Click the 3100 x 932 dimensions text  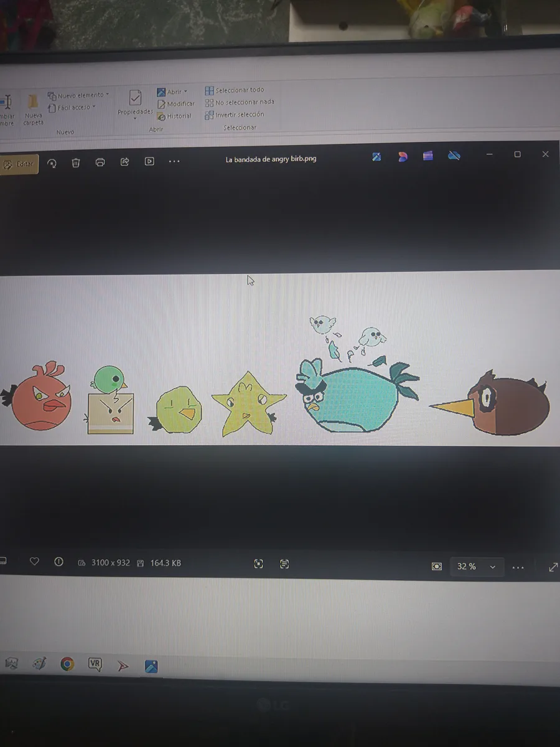pos(110,563)
